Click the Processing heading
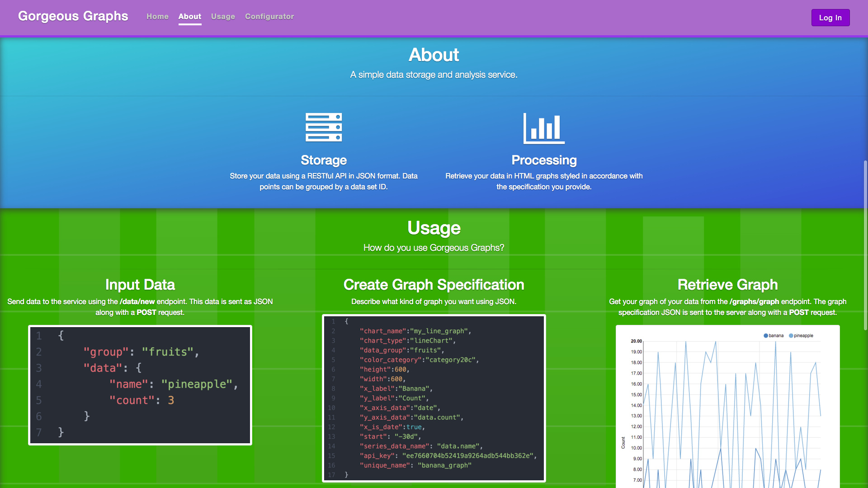The height and width of the screenshot is (488, 868). [x=544, y=160]
